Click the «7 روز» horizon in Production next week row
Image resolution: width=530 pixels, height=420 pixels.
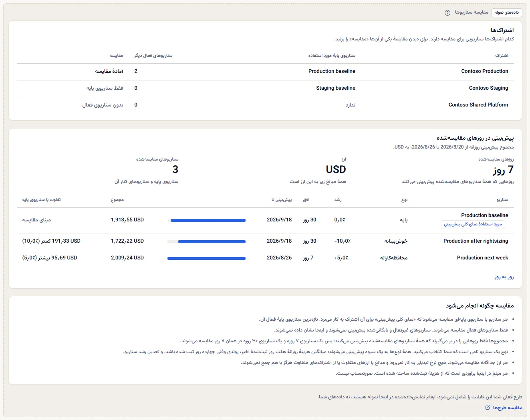tap(308, 258)
